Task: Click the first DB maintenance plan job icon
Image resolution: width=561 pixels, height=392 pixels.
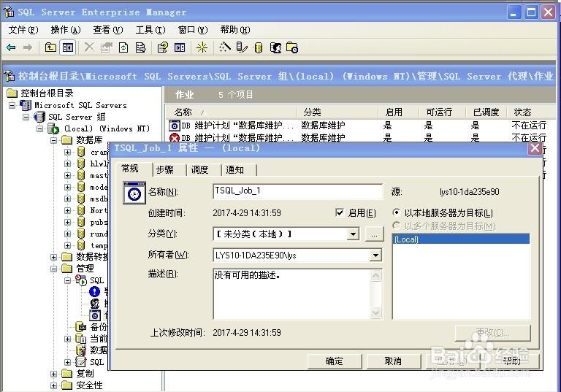Action: tap(175, 126)
